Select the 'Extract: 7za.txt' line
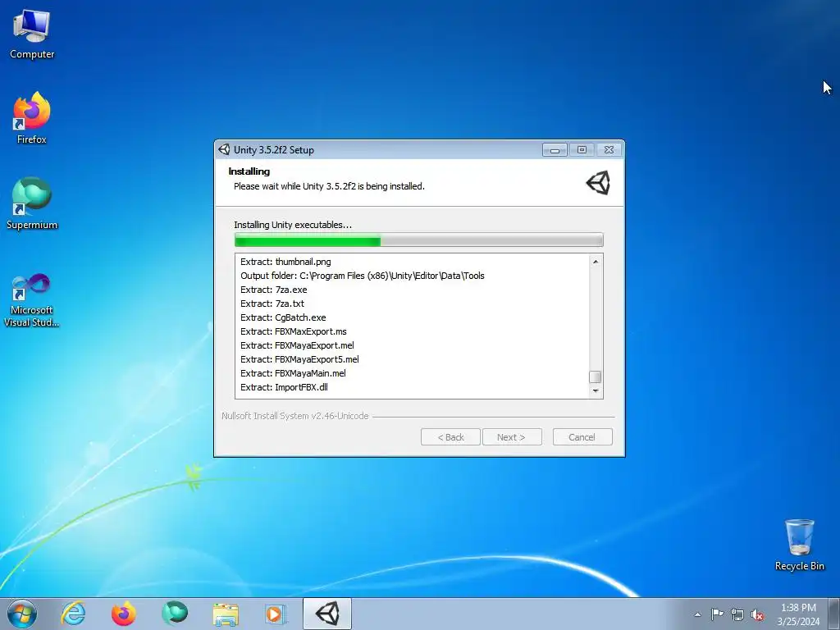The width and height of the screenshot is (840, 630). click(272, 304)
